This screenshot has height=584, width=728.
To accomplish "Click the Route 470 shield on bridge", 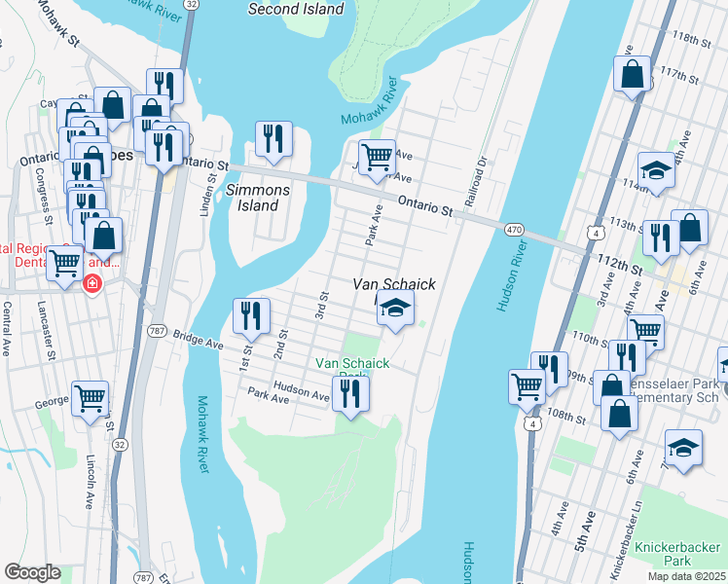I will pyautogui.click(x=514, y=230).
